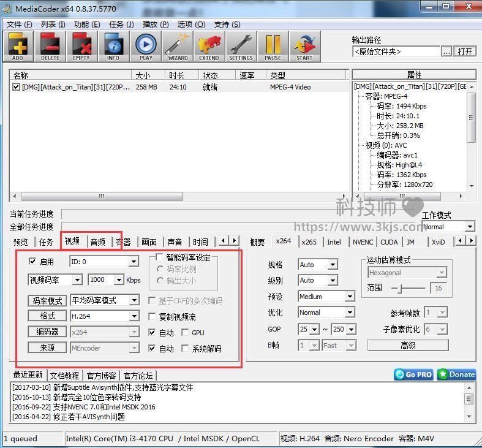
Task: Click the ... browse output path button
Action: pos(446,51)
